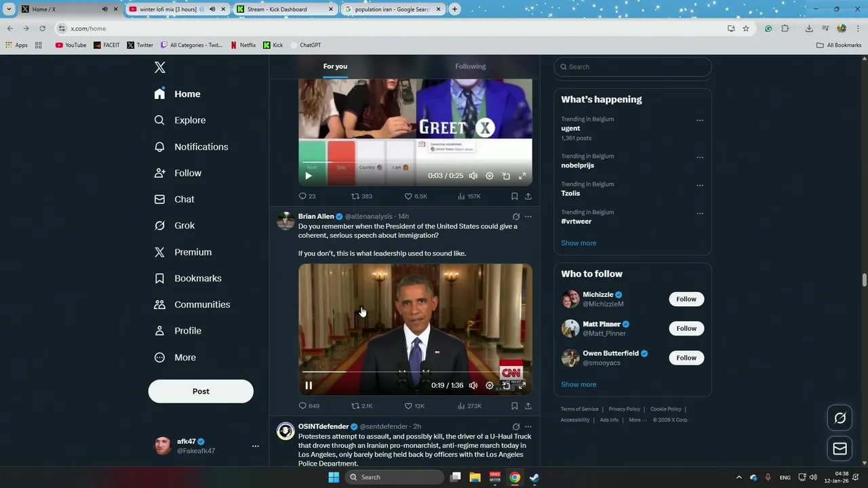
Task: Open Steam from the taskbar
Action: click(x=534, y=477)
